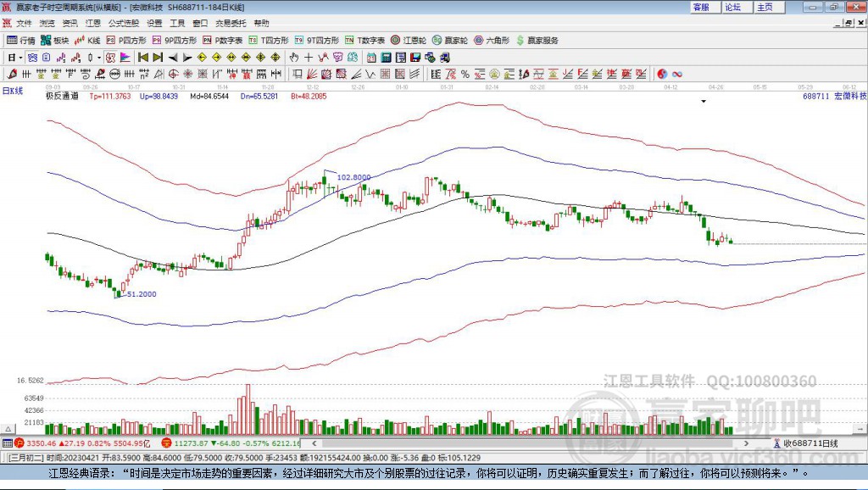
Task: Click the small black triangle chart marker
Action: pos(704,102)
